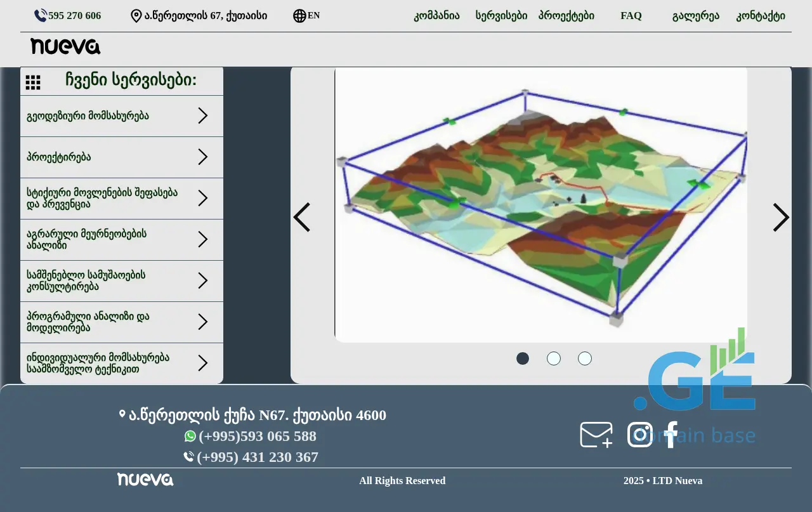Open the გალერეა menu item
812x512 pixels.
695,16
